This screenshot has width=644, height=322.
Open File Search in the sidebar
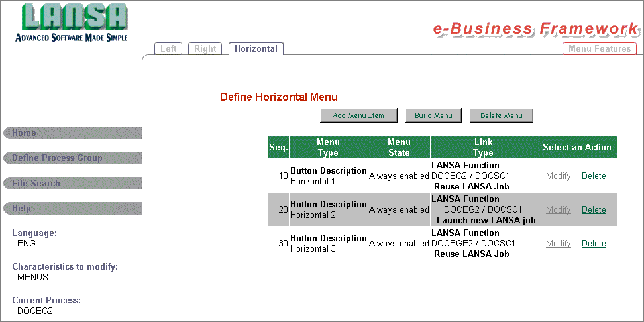pyautogui.click(x=72, y=183)
